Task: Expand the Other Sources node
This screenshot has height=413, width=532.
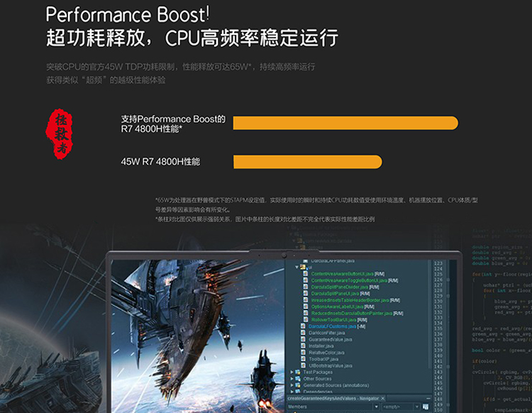Action: click(292, 379)
